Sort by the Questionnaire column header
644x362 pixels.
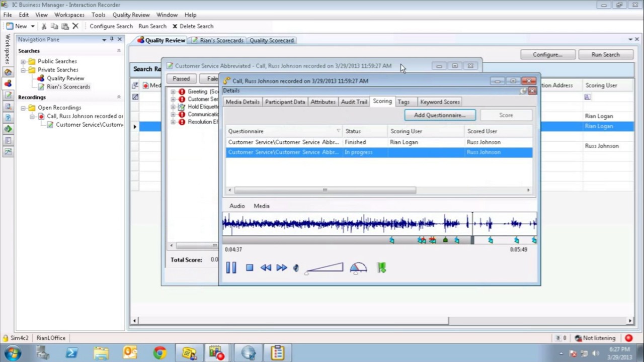tap(284, 131)
